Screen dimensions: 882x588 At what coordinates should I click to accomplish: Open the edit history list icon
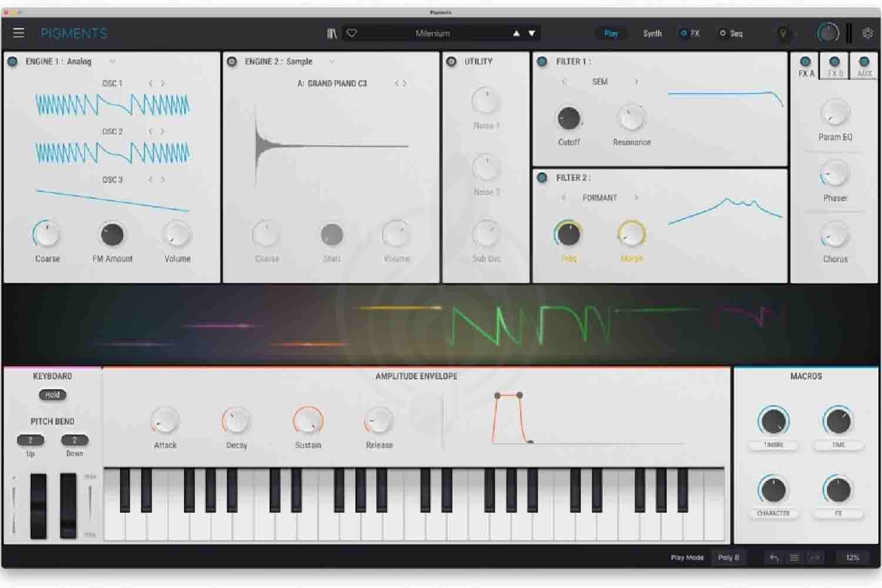coord(794,557)
